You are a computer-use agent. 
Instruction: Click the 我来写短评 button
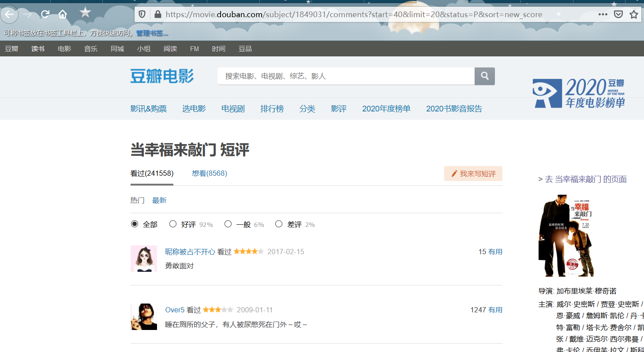click(473, 174)
